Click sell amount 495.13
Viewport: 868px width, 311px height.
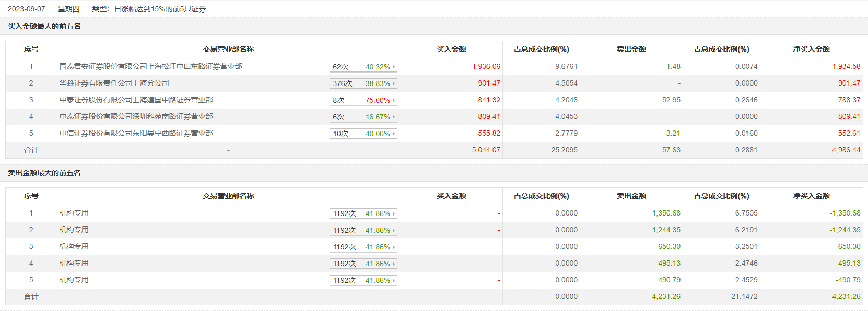click(x=669, y=263)
